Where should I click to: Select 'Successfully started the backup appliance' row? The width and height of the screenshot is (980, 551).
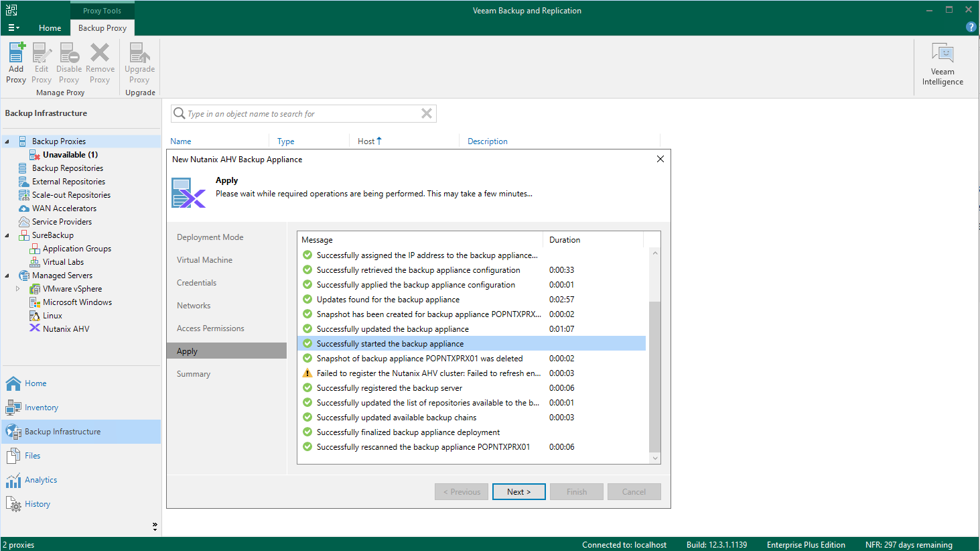coord(472,344)
